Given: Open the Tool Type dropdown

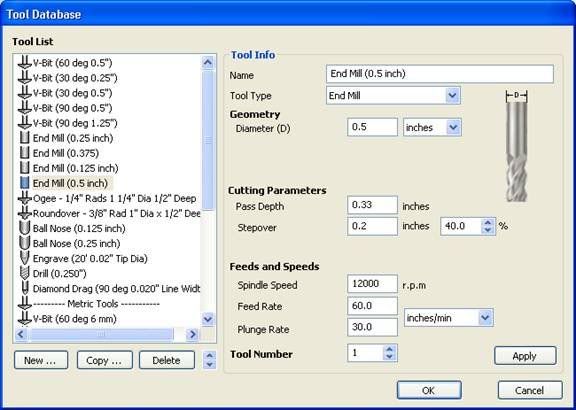Looking at the screenshot, I should (x=452, y=96).
